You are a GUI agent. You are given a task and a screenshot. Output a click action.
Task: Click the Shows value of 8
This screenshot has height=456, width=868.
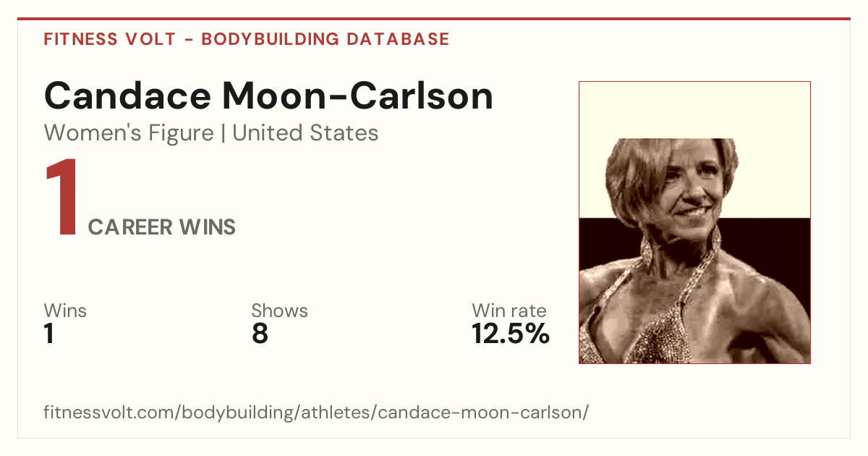(260, 334)
